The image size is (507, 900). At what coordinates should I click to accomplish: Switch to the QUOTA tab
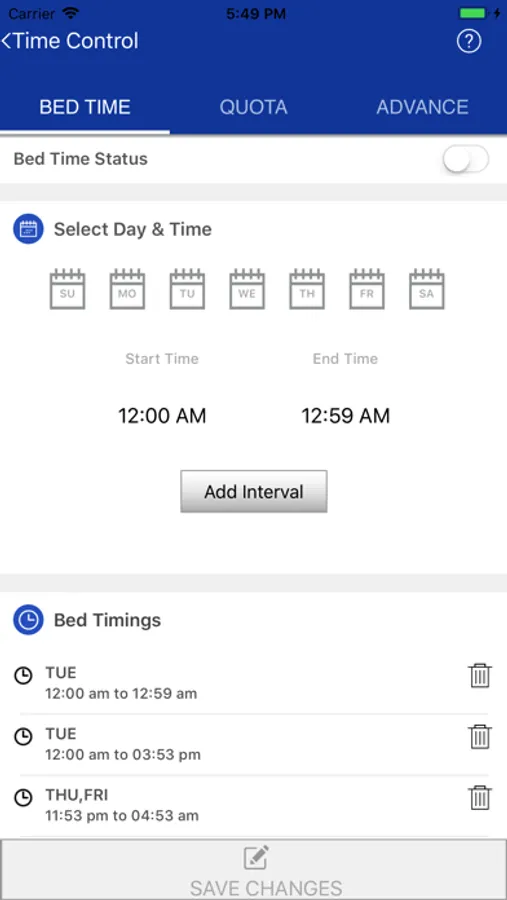coord(253,107)
